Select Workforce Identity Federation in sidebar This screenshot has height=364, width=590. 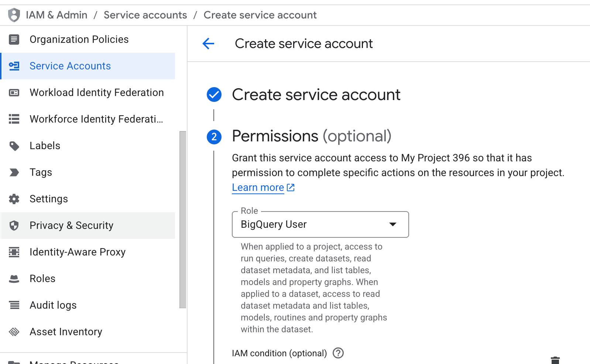coord(88,119)
